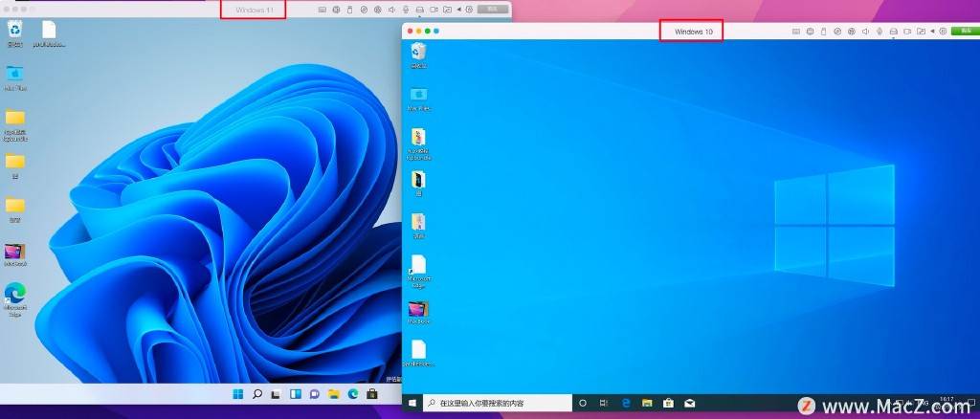Click USB device icon in Windows 10 toolbar
The width and height of the screenshot is (980, 419).
(x=823, y=32)
